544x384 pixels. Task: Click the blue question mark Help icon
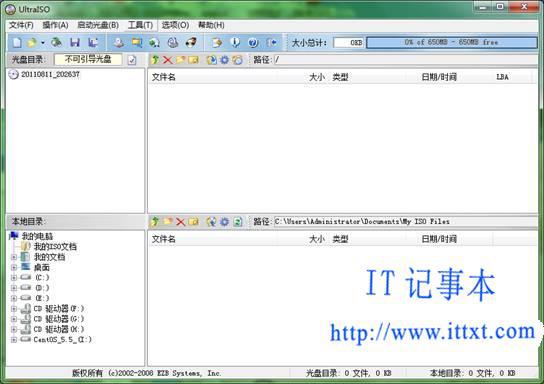[x=253, y=42]
